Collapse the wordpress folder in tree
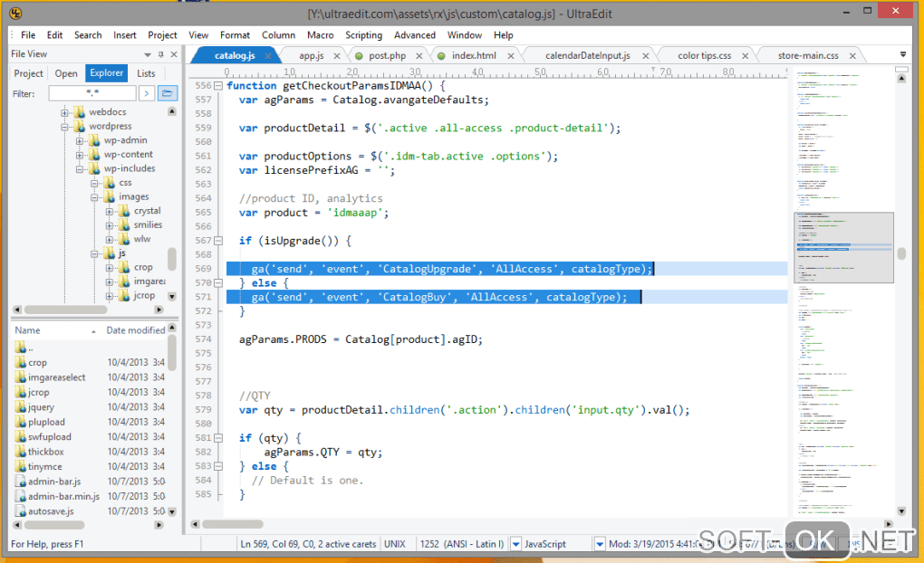 pyautogui.click(x=65, y=127)
